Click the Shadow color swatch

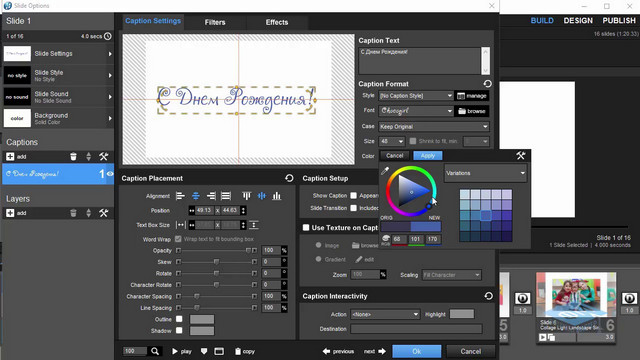pos(202,331)
